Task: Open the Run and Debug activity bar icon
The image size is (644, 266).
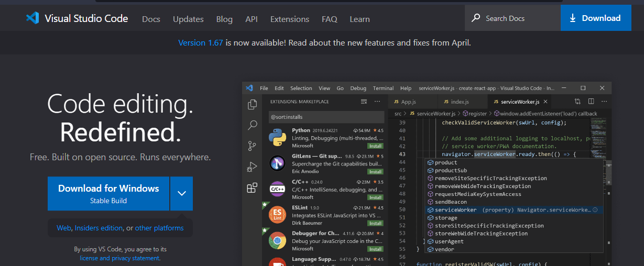Action: pos(252,167)
